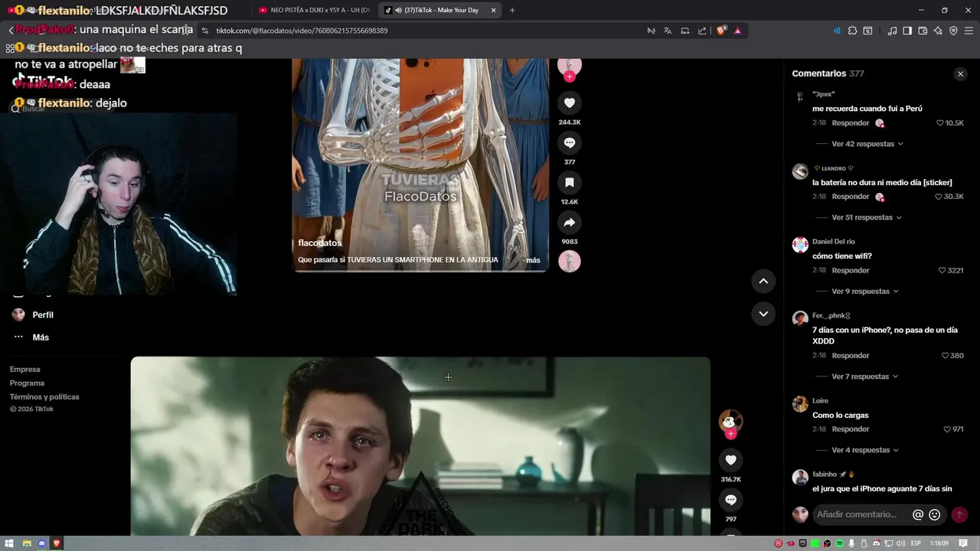Close the Comentarios panel
Image resolution: width=980 pixels, height=551 pixels.
coord(960,73)
